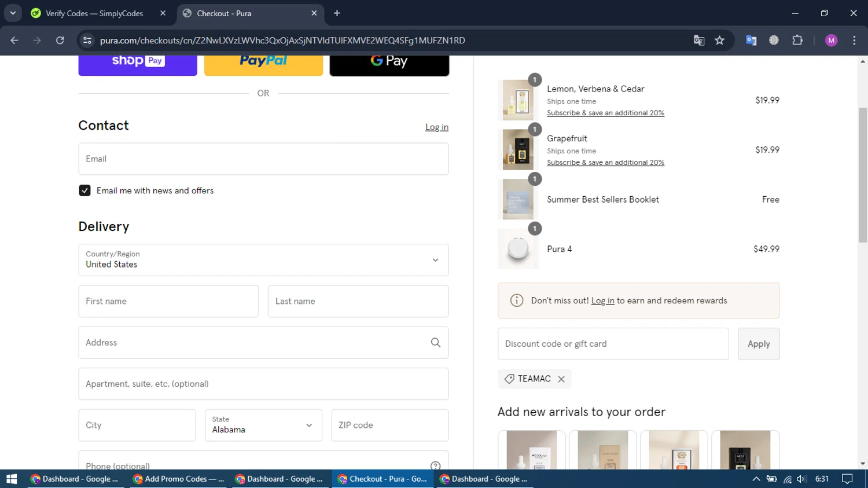
Task: Click the fourth new arrival card with black bottle
Action: tap(745, 450)
